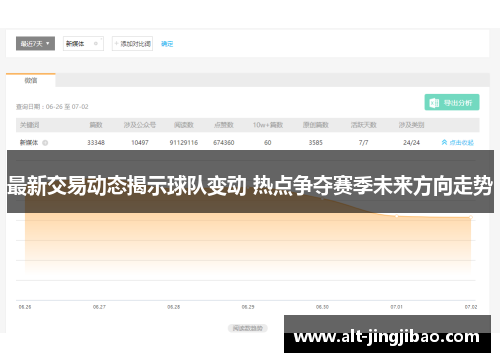Click the 10497 accounts value
Viewport: 500px width, 362px height.
140,143
